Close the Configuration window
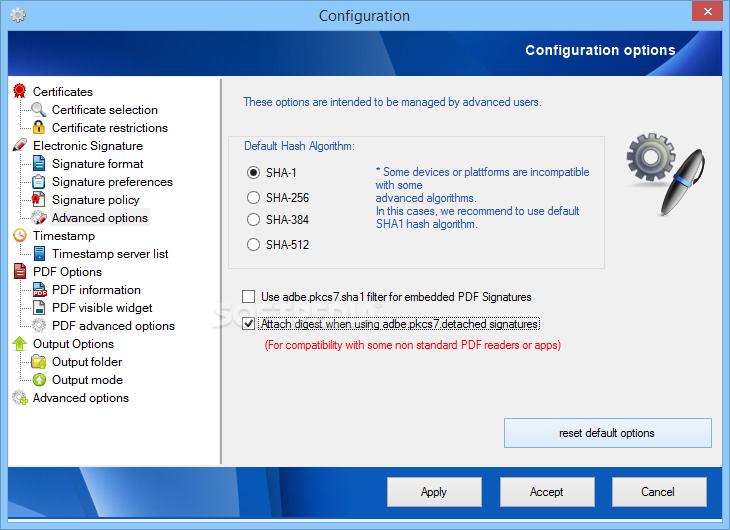The height and width of the screenshot is (530, 730). click(707, 11)
